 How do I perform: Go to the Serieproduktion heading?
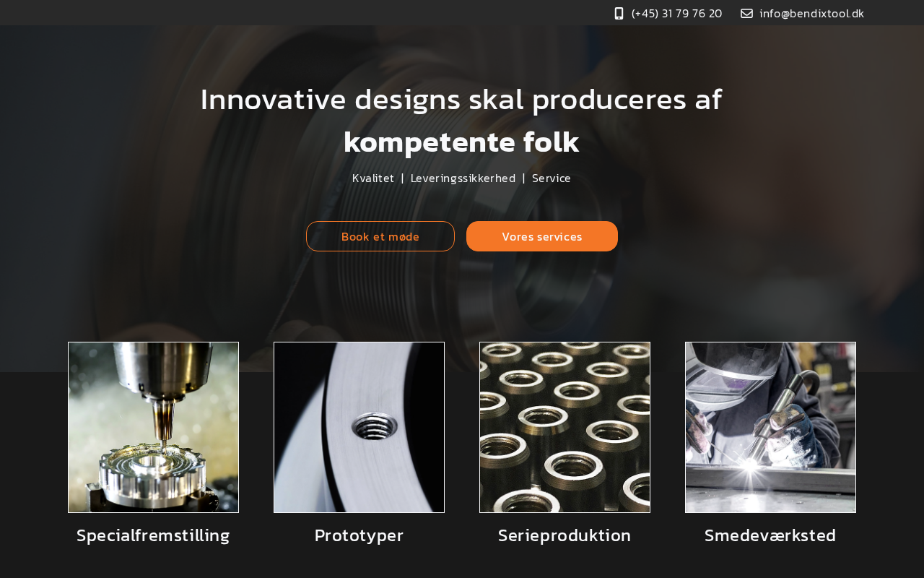565,535
